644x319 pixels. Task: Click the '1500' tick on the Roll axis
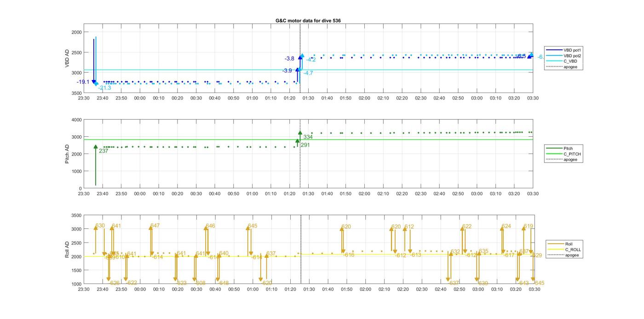[76, 270]
